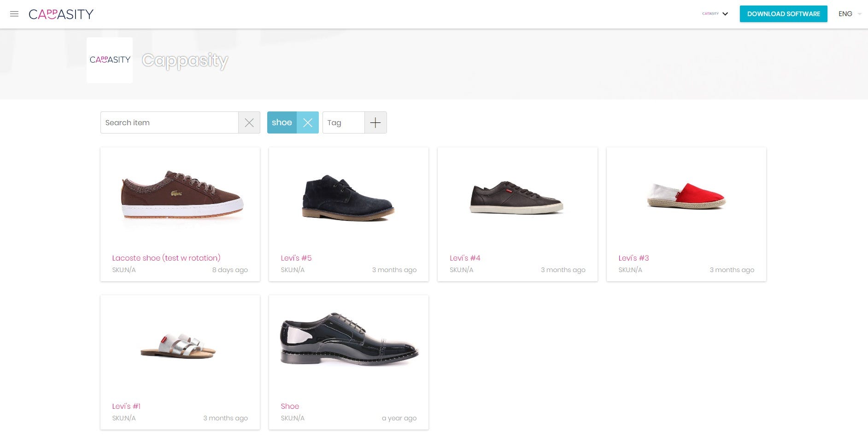
Task: Open Levi's #3 espadrille thumbnail
Action: (686, 196)
